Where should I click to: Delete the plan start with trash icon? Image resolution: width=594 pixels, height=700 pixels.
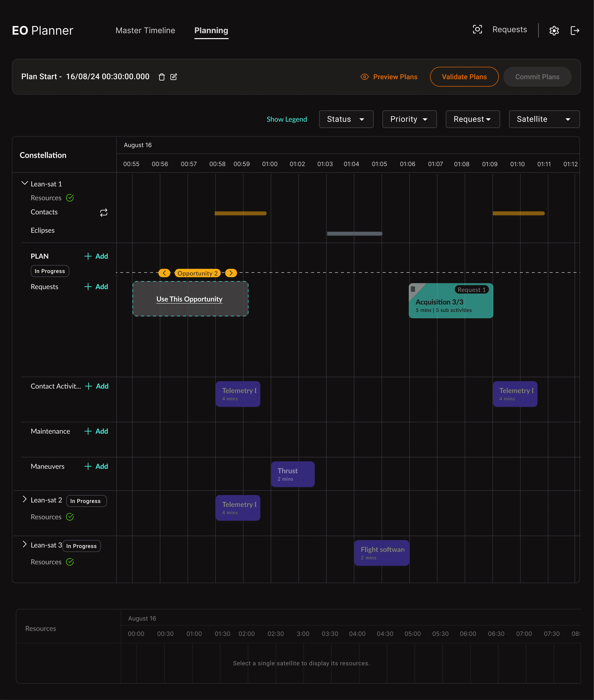point(162,77)
